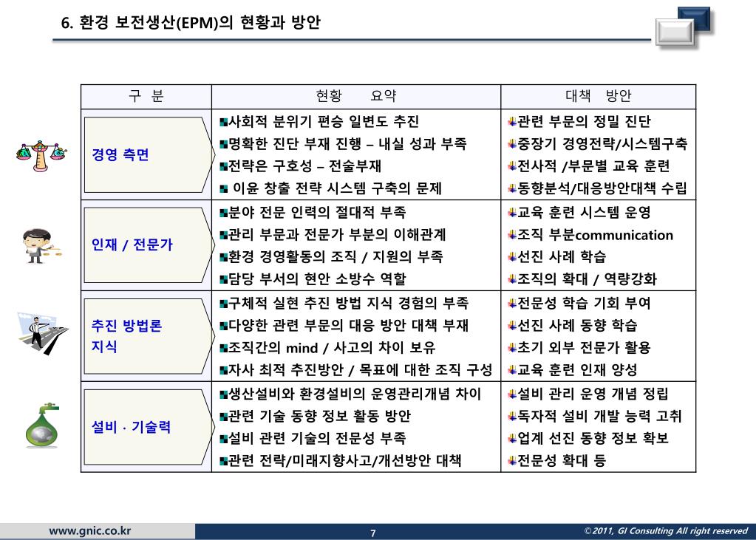Click the balance scales clipart icon
756x540 pixels.
41,156
